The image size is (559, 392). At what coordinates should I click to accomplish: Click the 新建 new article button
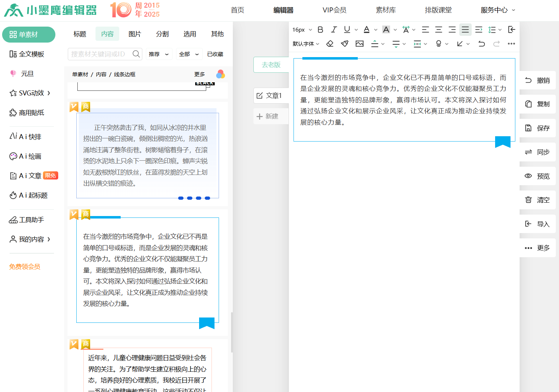coord(268,116)
